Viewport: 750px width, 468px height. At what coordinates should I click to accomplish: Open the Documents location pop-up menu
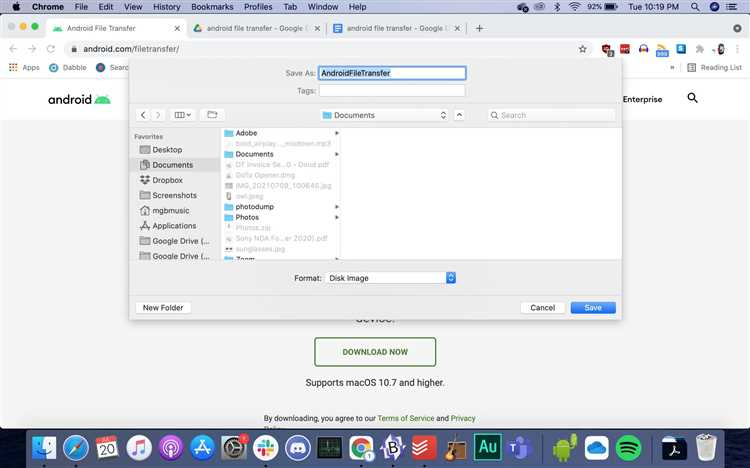point(386,115)
